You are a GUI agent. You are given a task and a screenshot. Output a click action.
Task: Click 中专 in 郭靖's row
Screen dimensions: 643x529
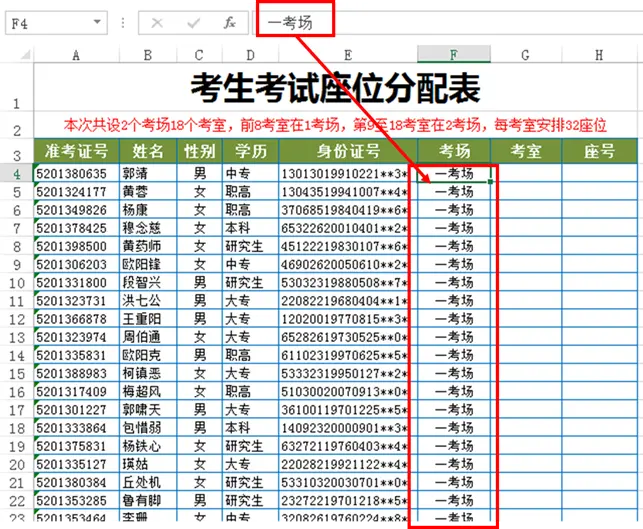[250, 173]
